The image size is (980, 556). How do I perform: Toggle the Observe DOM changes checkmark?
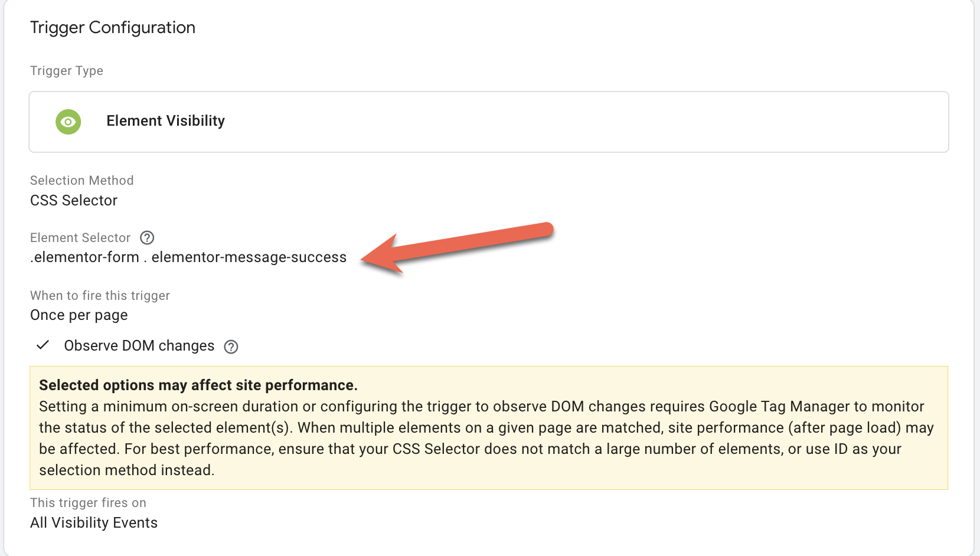pyautogui.click(x=43, y=345)
